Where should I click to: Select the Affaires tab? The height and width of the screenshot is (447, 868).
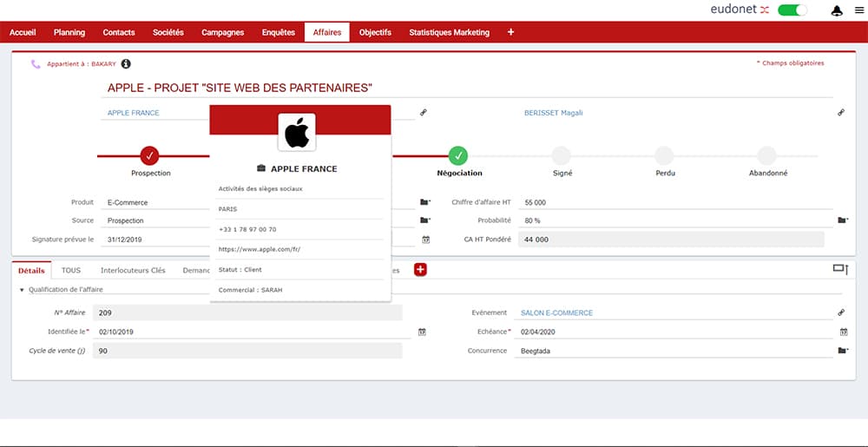[x=327, y=32]
